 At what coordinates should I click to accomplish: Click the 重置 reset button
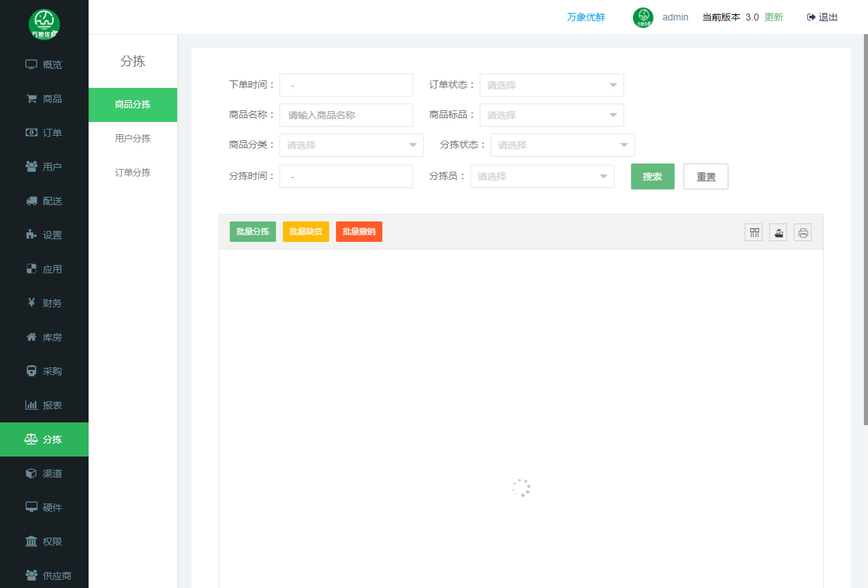(706, 176)
